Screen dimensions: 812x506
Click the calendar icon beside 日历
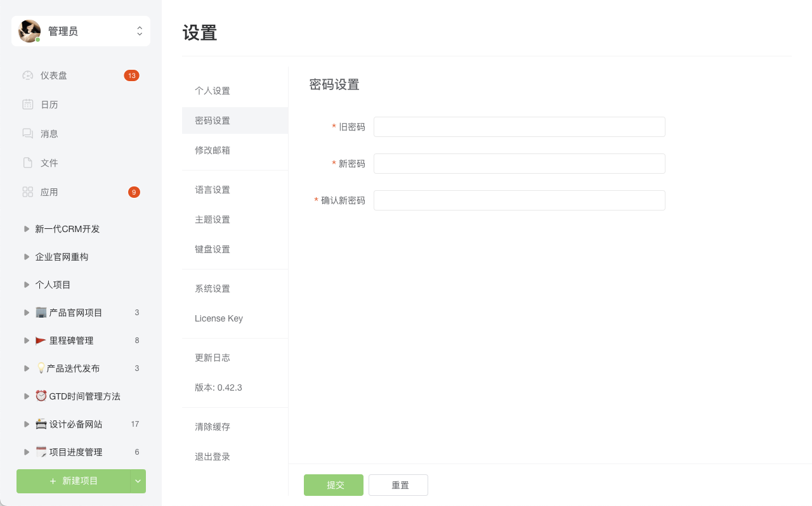coord(27,105)
